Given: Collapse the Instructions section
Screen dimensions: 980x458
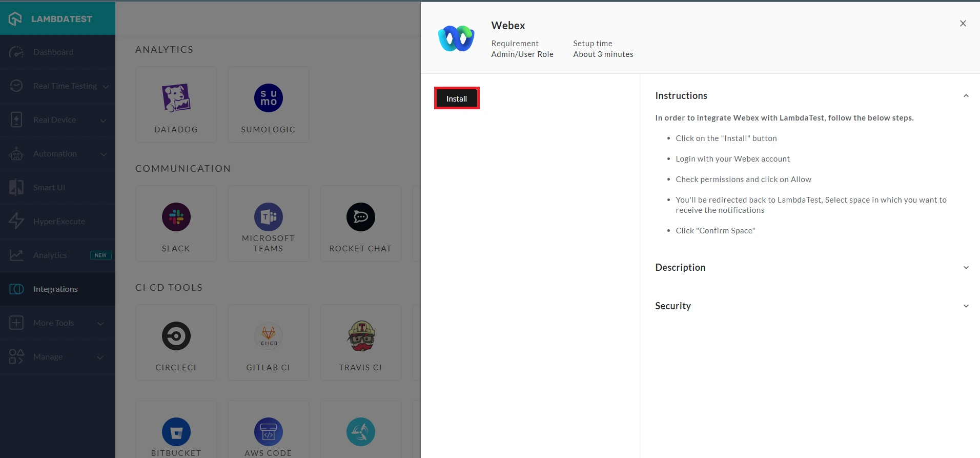Looking at the screenshot, I should coord(966,96).
